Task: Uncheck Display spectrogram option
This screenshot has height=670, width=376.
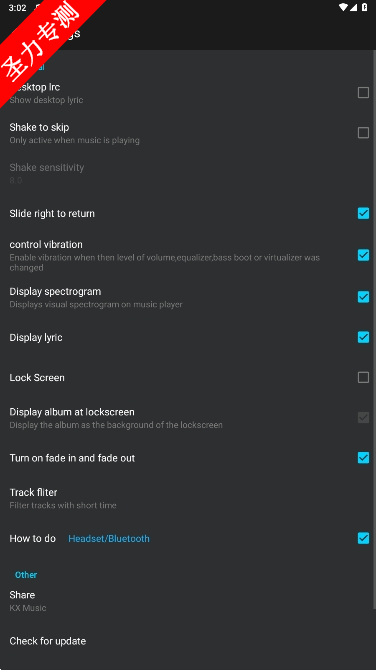Action: pyautogui.click(x=363, y=297)
